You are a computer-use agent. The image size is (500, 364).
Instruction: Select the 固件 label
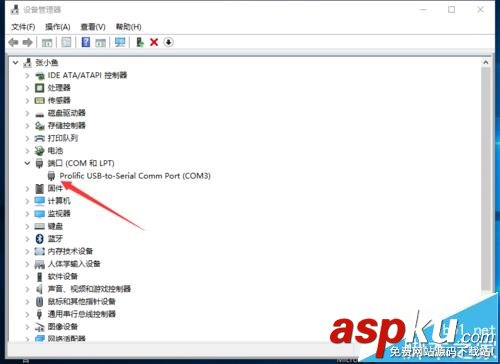click(x=55, y=189)
